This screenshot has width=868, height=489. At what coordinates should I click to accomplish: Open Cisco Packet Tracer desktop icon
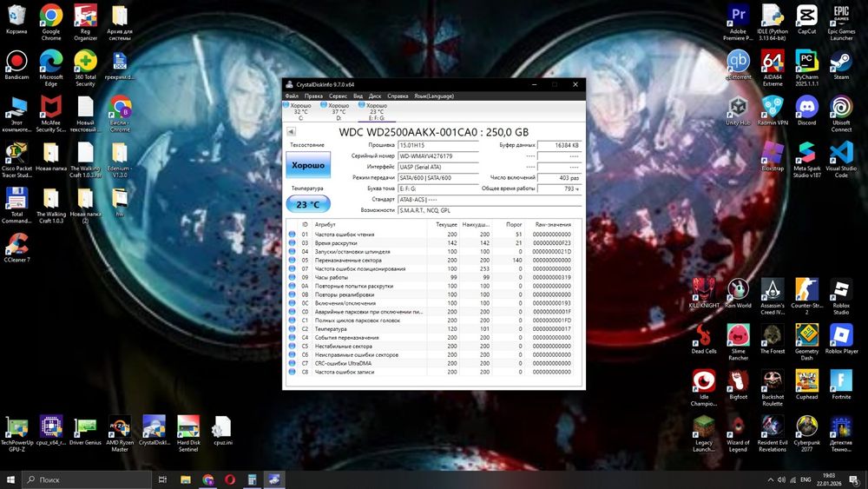(x=16, y=160)
